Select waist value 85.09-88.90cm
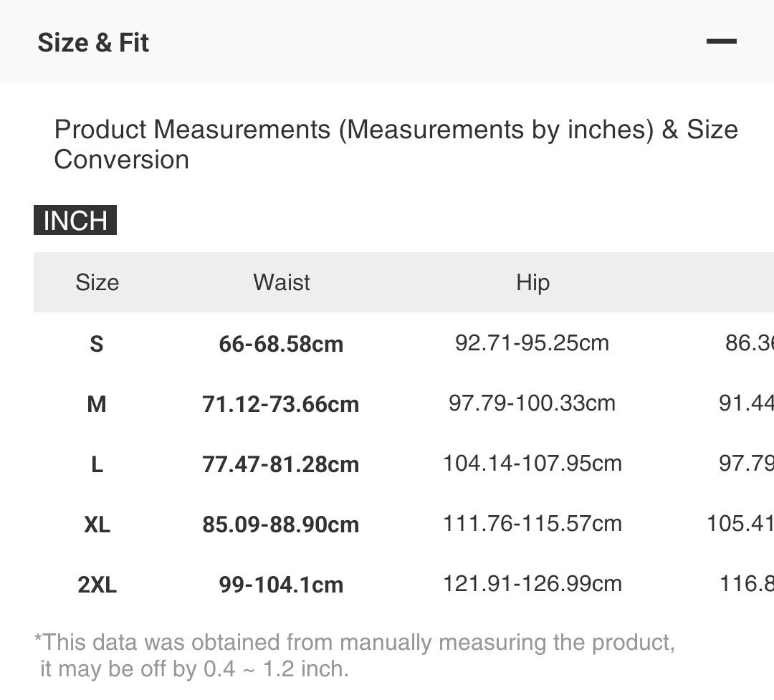This screenshot has width=774, height=700. pyautogui.click(x=281, y=525)
